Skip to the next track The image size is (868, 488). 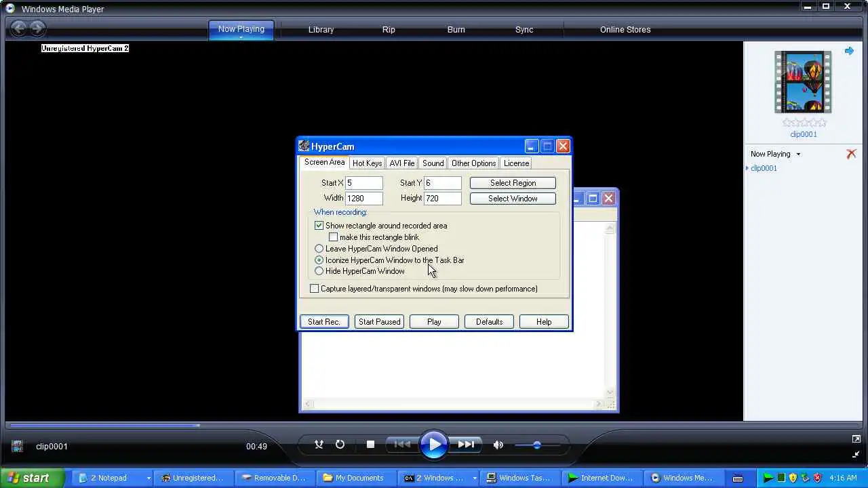point(466,445)
